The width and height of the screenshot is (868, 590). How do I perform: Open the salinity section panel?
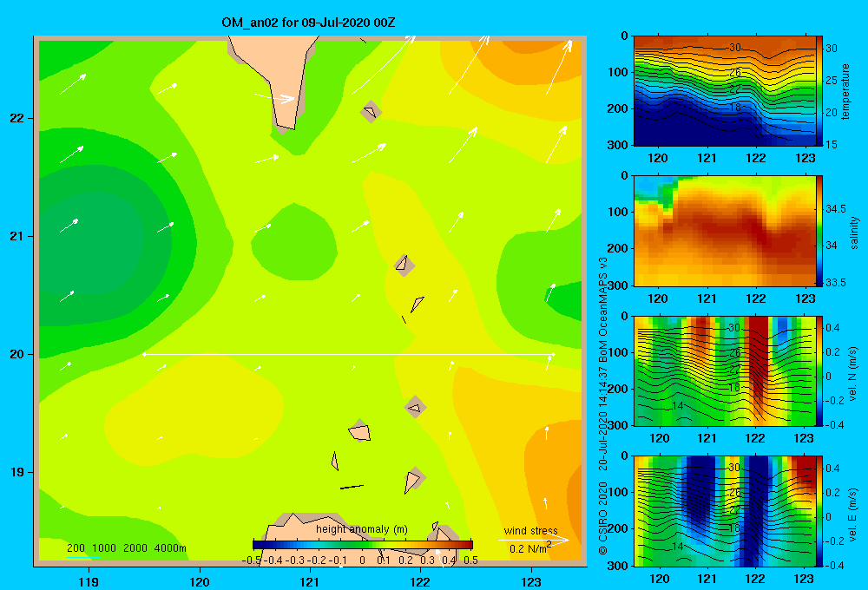[x=725, y=231]
